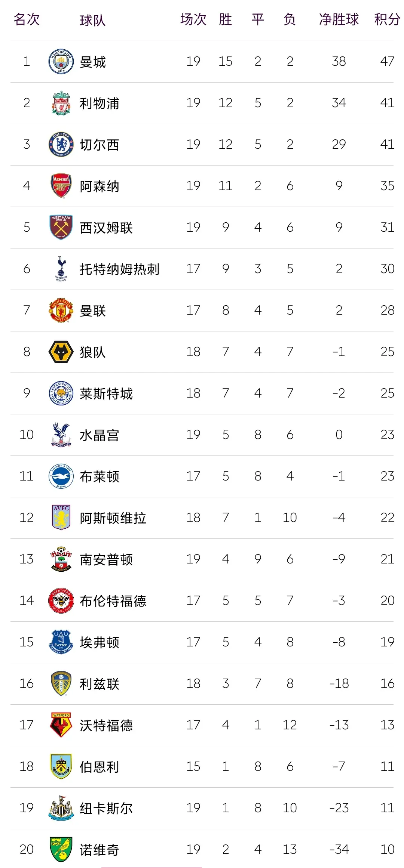Click the Crystal Palace eagle crest
This screenshot has width=404, height=868.
point(61,435)
